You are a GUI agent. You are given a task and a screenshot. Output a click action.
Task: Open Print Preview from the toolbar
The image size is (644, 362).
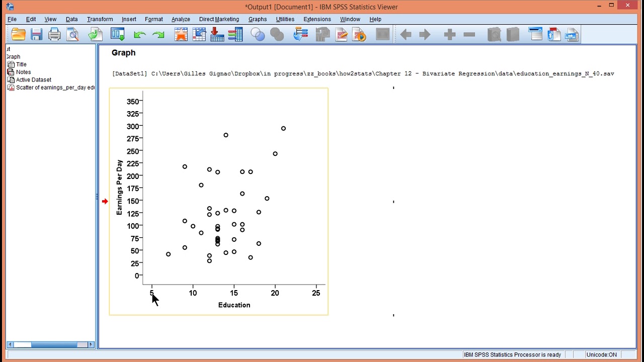coord(73,34)
